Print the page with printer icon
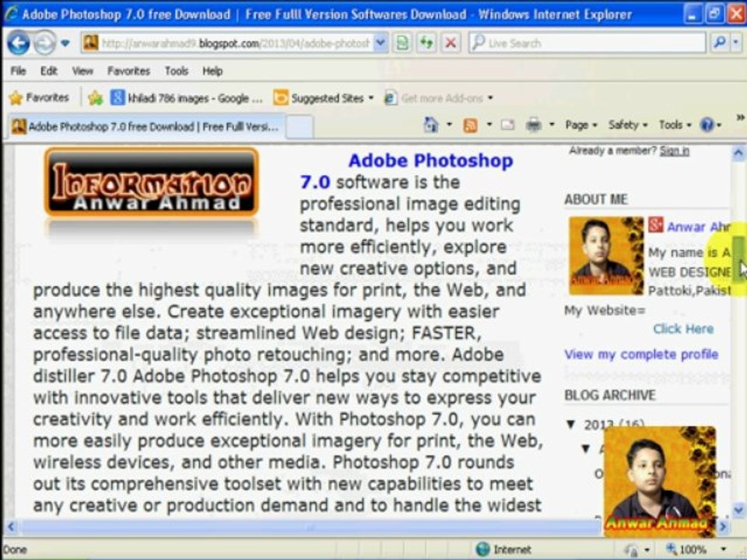 click(534, 125)
